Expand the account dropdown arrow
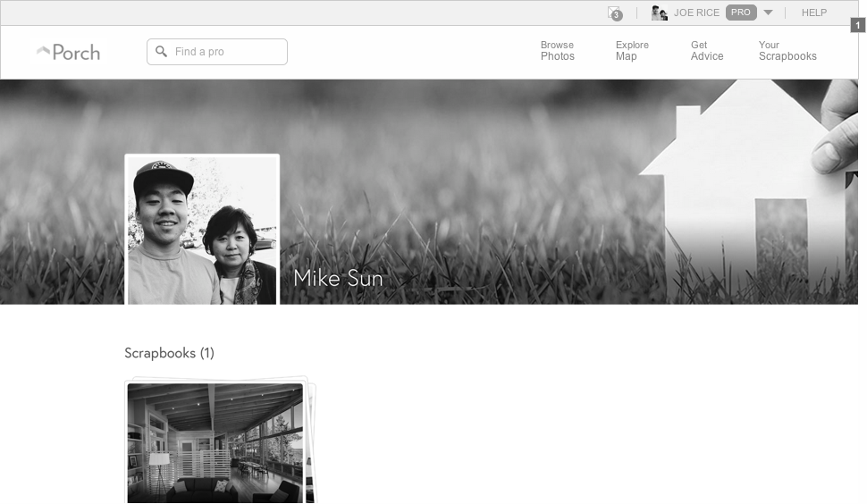This screenshot has height=504, width=867. (x=768, y=13)
